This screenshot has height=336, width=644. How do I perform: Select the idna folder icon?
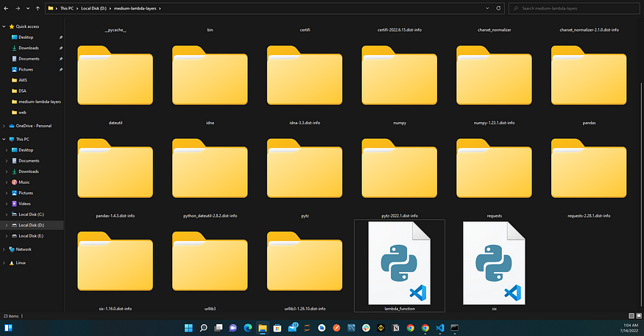tap(210, 75)
